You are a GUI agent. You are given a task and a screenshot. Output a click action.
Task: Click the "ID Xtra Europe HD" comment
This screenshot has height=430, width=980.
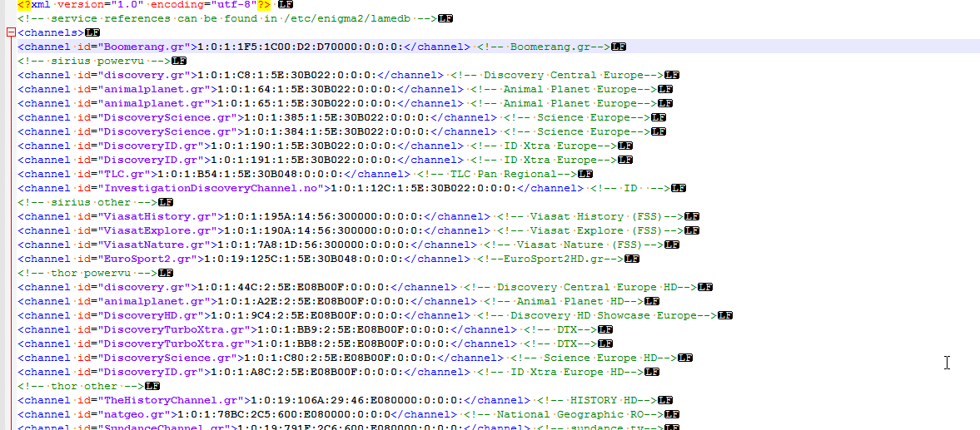560,372
